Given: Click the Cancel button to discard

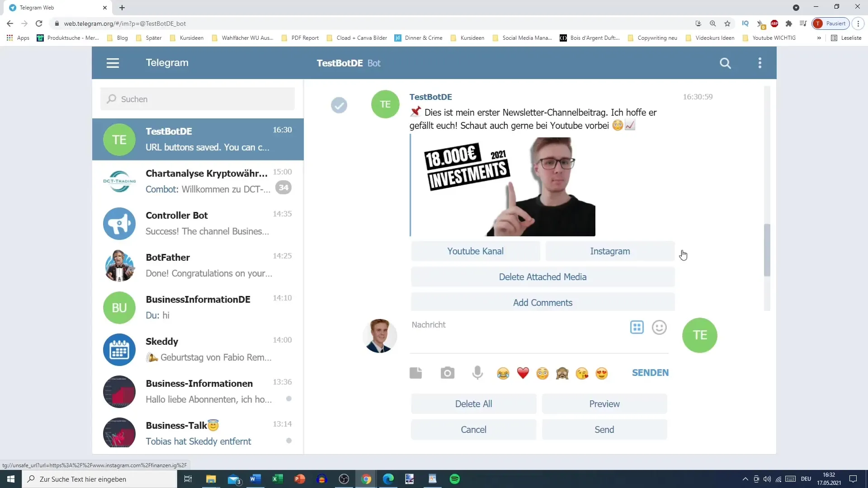Looking at the screenshot, I should (474, 430).
